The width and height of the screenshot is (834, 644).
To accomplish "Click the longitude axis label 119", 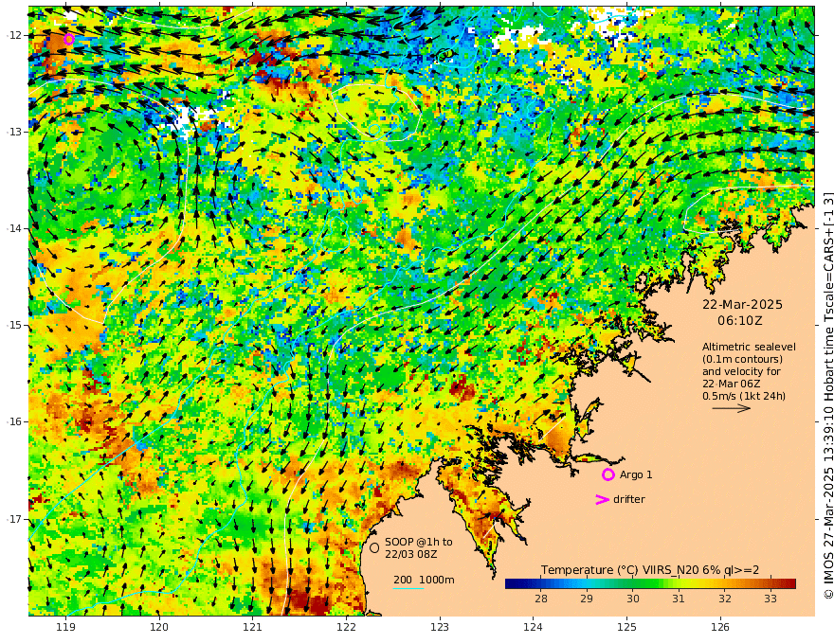I will (x=66, y=627).
